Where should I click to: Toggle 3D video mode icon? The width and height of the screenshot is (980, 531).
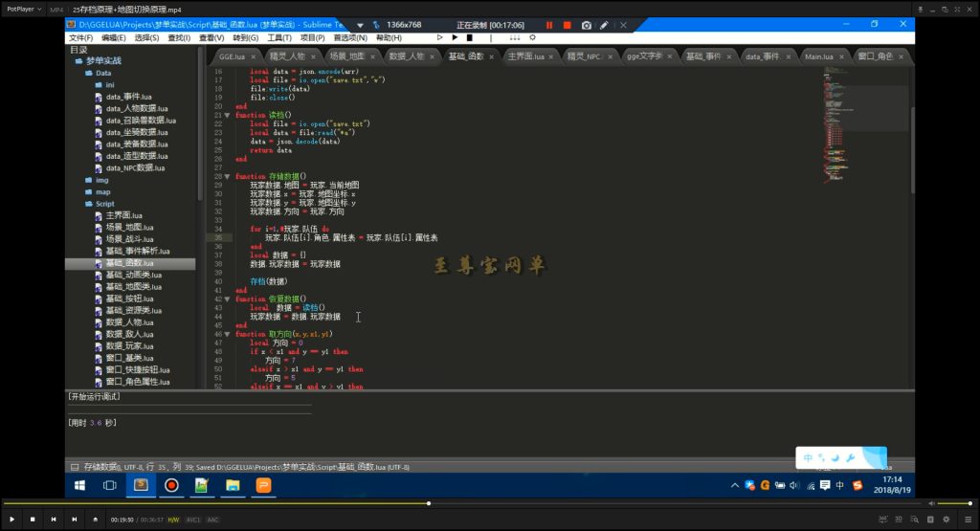click(898, 520)
